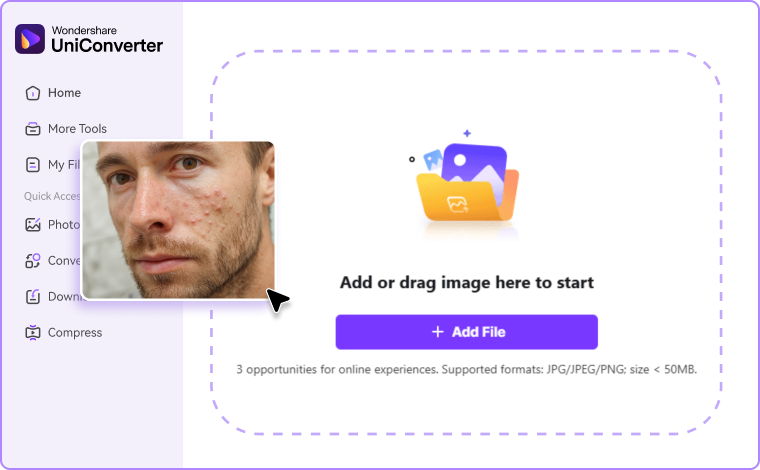The height and width of the screenshot is (470, 760).
Task: Click the Wondershare UniConverter title text
Action: pos(107,39)
